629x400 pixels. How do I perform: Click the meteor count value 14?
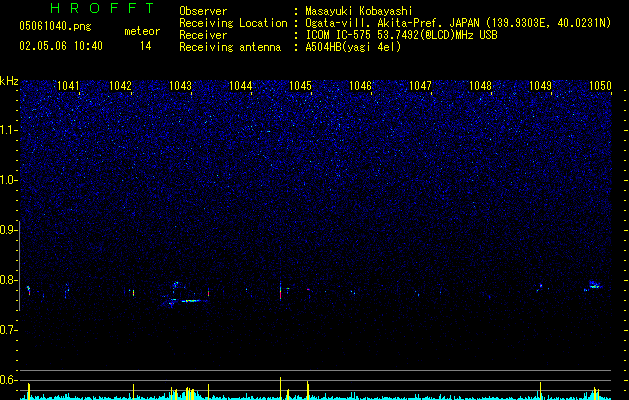pos(146,46)
